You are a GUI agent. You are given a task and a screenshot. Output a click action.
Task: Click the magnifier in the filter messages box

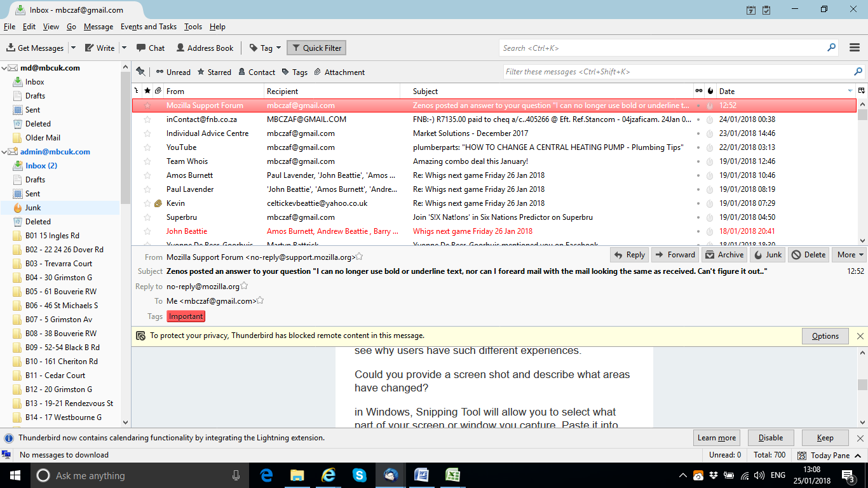[858, 72]
